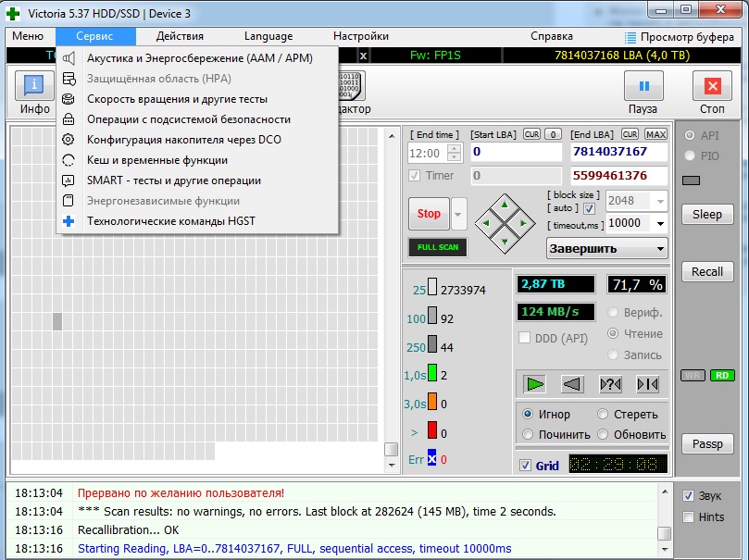Screen dimensions: 749x560
Task: Open the dropdown arrow beside Stop button
Action: (x=458, y=214)
